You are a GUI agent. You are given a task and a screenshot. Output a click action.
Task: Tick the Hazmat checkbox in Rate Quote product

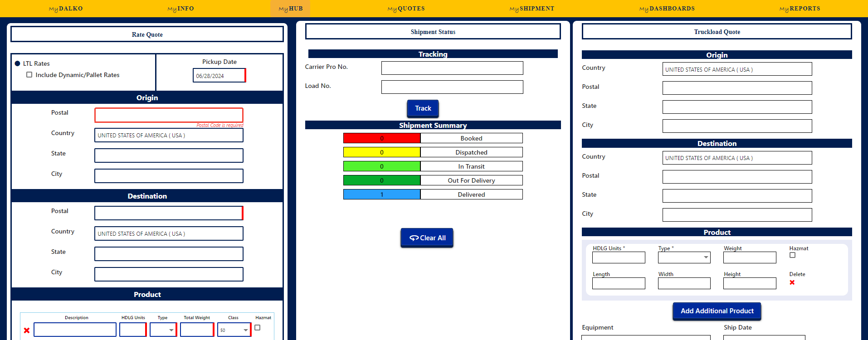[258, 327]
